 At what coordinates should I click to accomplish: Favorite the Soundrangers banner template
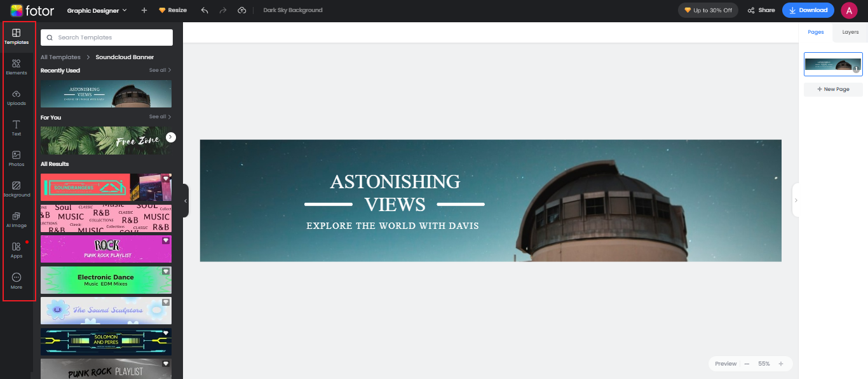[x=166, y=179]
